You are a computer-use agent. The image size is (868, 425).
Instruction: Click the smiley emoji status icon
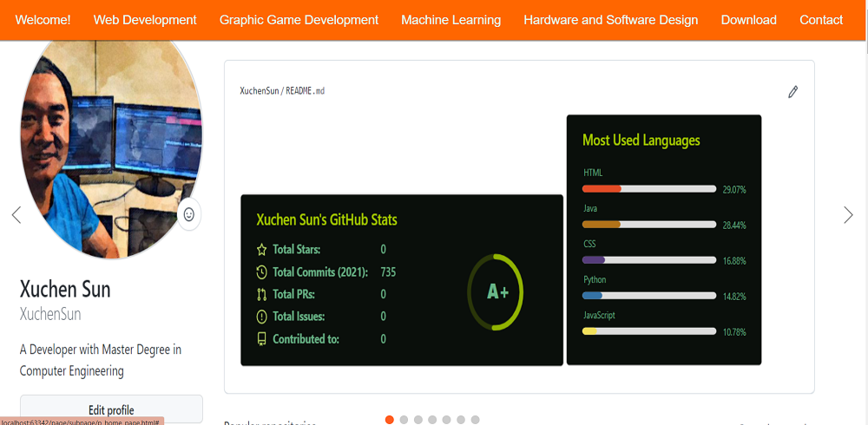[188, 214]
